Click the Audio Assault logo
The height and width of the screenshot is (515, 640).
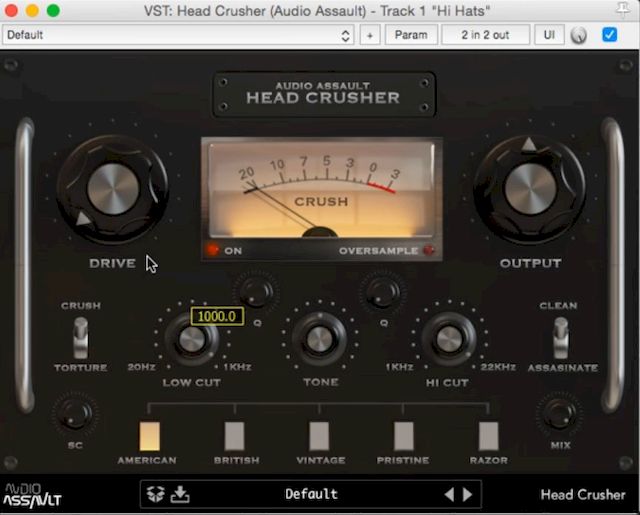click(32, 495)
